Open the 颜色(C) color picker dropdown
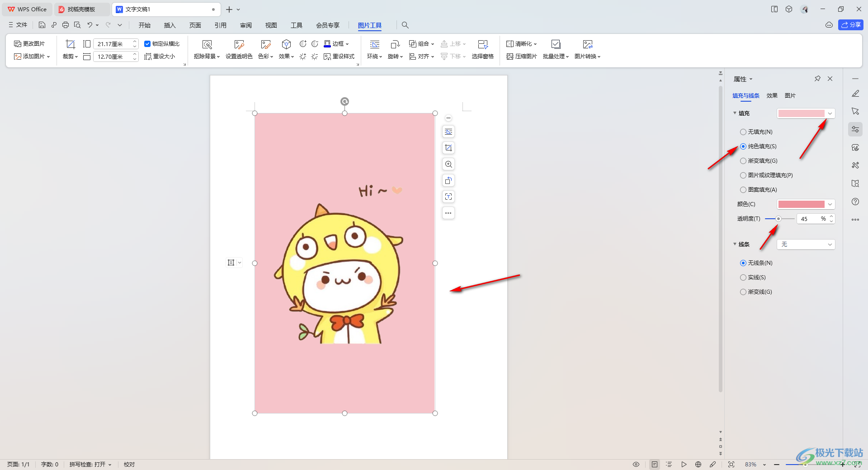868x470 pixels. pos(806,204)
